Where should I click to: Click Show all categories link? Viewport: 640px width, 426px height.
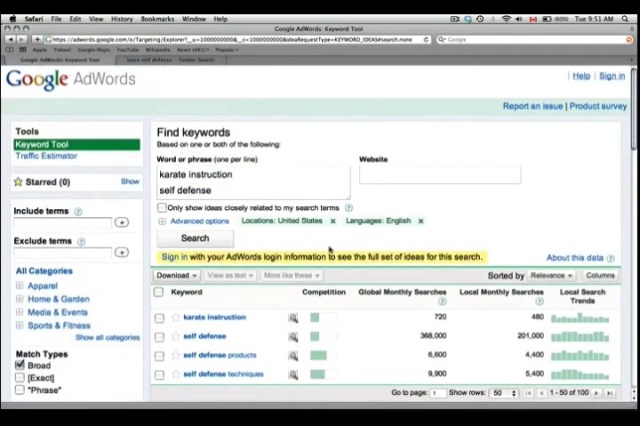[108, 337]
